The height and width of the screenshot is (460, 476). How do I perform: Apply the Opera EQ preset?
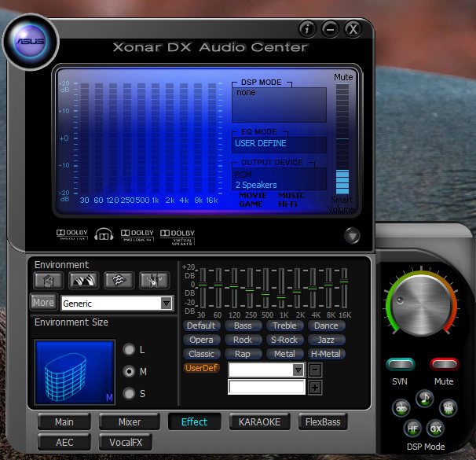pyautogui.click(x=201, y=340)
